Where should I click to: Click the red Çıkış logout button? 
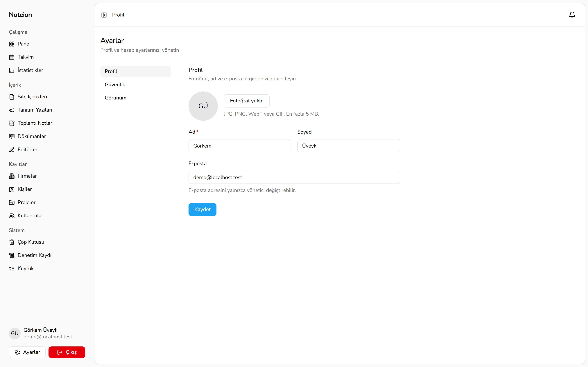tap(67, 352)
